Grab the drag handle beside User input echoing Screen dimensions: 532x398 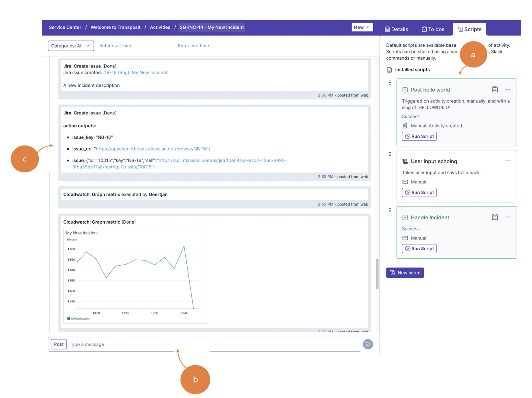[x=390, y=154]
